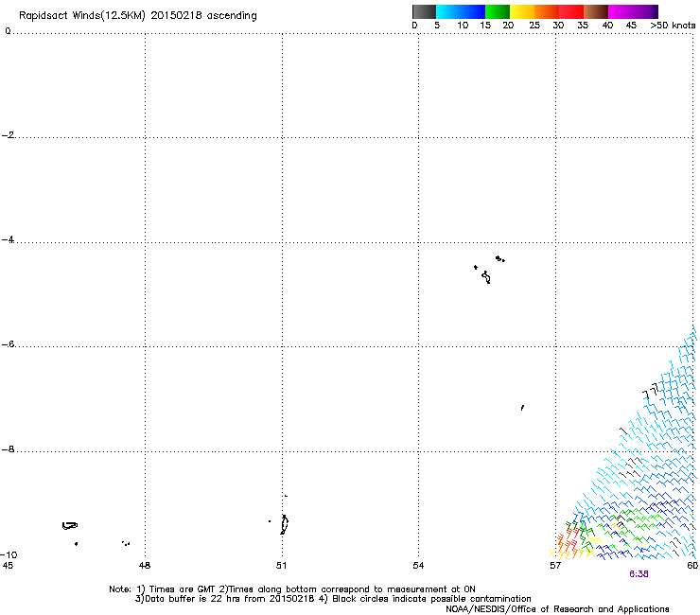Click the orange 25-30 knots legend color
Viewport: 700px width, 615px height.
click(x=547, y=11)
